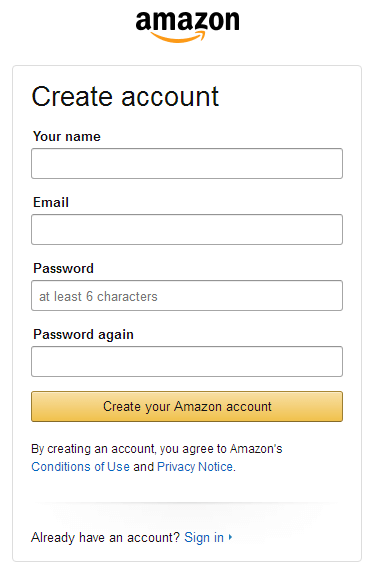
Task: Focus the Your name text field
Action: tap(187, 163)
